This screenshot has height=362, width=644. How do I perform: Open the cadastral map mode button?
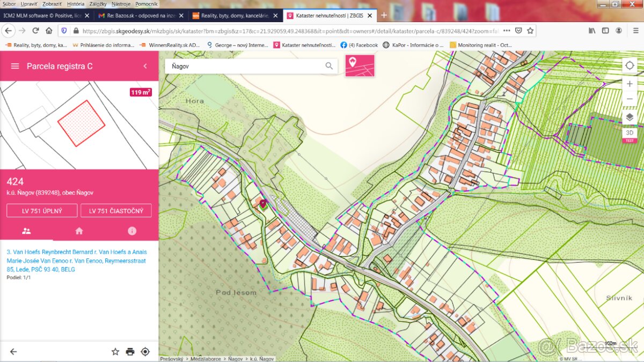pos(360,66)
